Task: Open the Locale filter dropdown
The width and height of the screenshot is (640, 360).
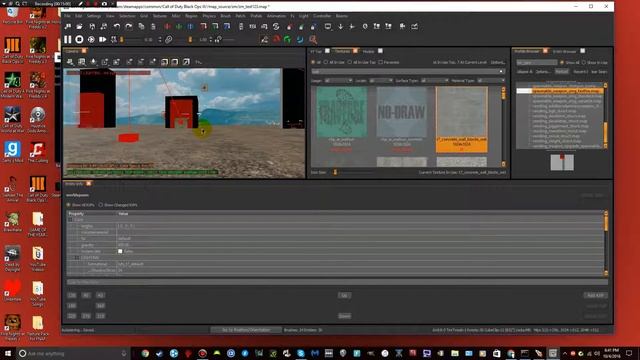Action: coord(380,80)
